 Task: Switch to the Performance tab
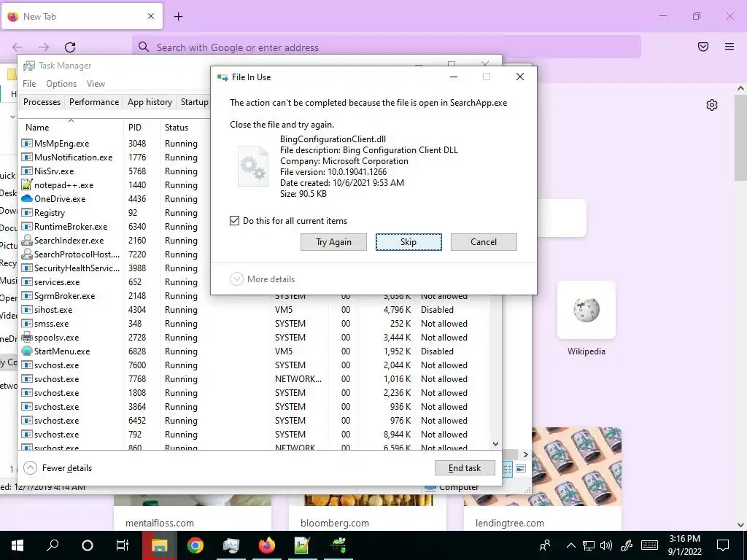pos(94,102)
